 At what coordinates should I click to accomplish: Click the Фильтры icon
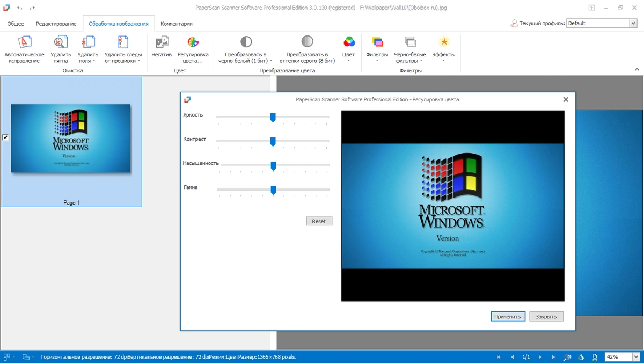point(377,42)
